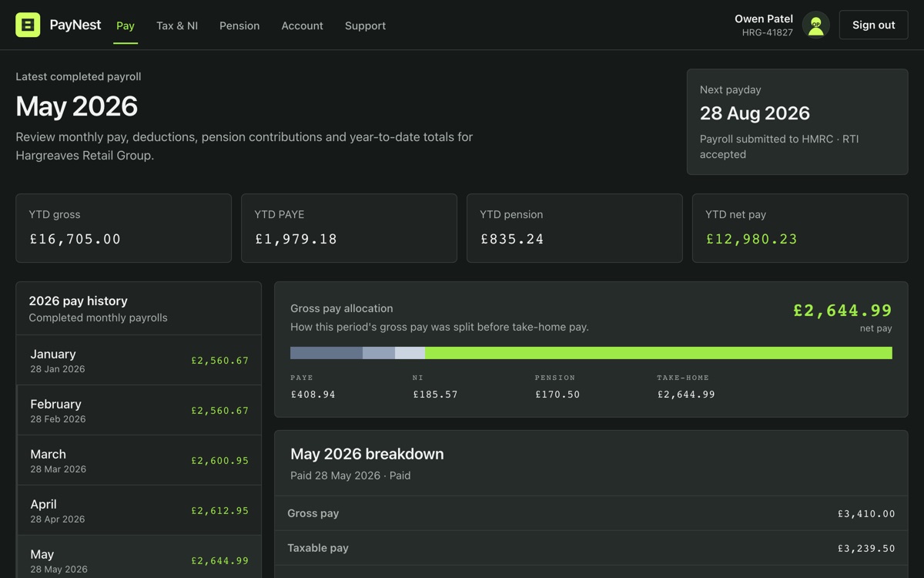
Task: Click the NI segment of the allocation bar
Action: [x=379, y=353]
